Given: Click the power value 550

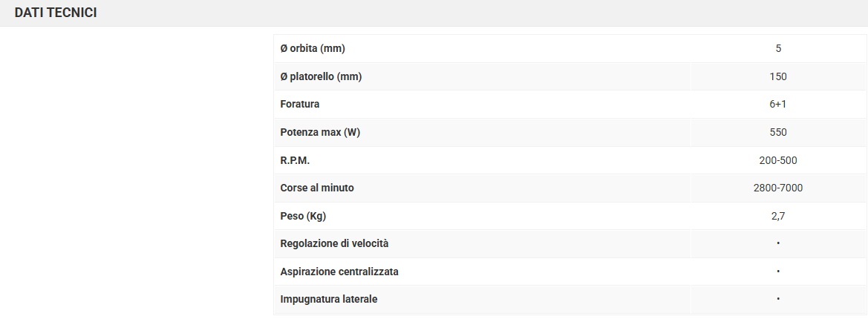Looking at the screenshot, I should point(778,132).
